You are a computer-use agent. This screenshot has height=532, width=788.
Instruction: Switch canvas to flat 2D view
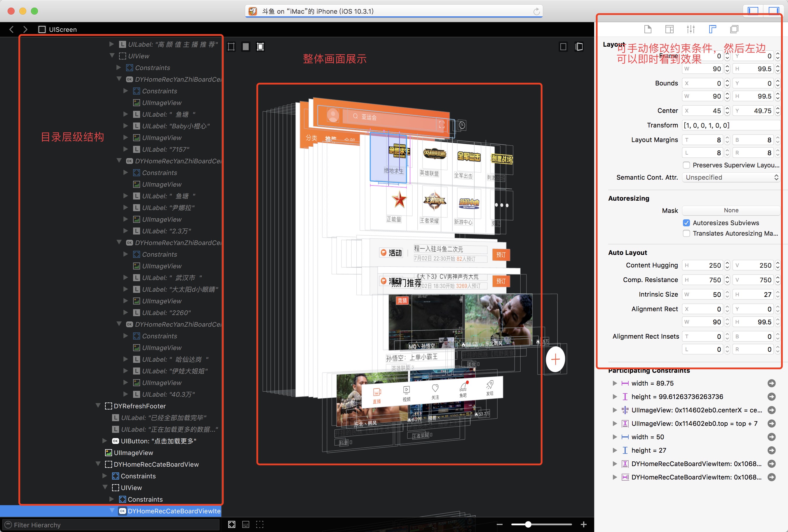point(563,46)
